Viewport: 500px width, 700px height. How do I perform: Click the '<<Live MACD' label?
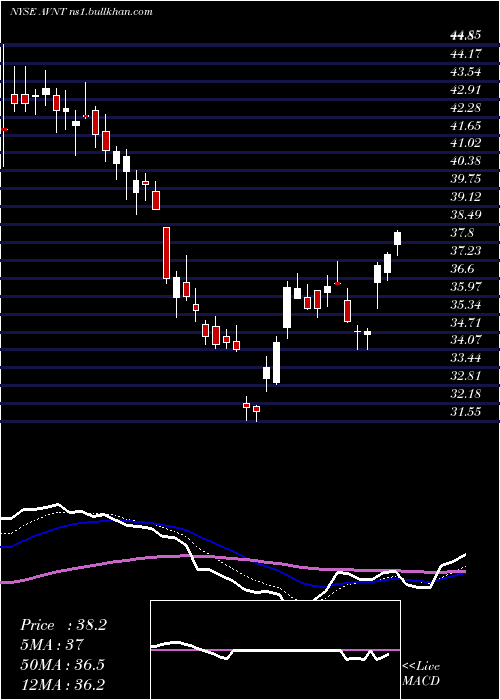tap(421, 673)
